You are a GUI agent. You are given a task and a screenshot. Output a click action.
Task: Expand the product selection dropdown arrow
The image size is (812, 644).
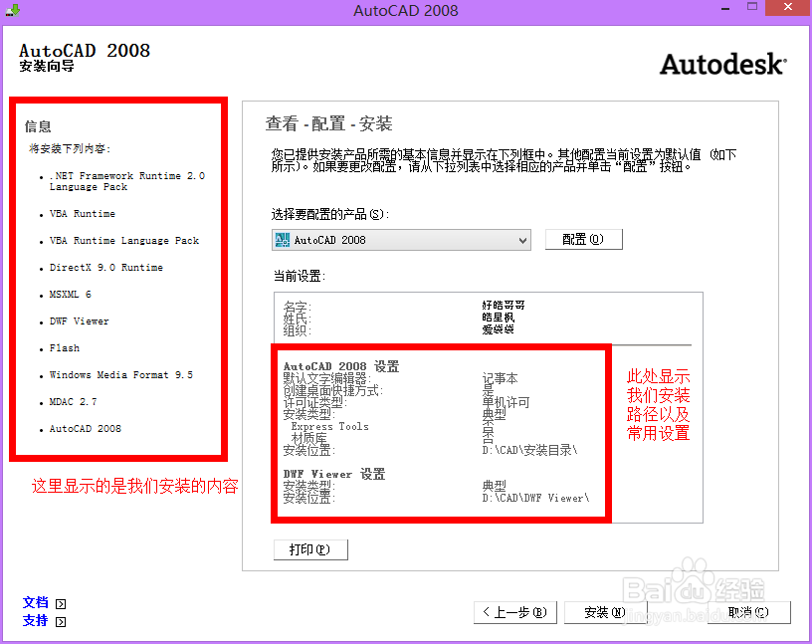[522, 241]
